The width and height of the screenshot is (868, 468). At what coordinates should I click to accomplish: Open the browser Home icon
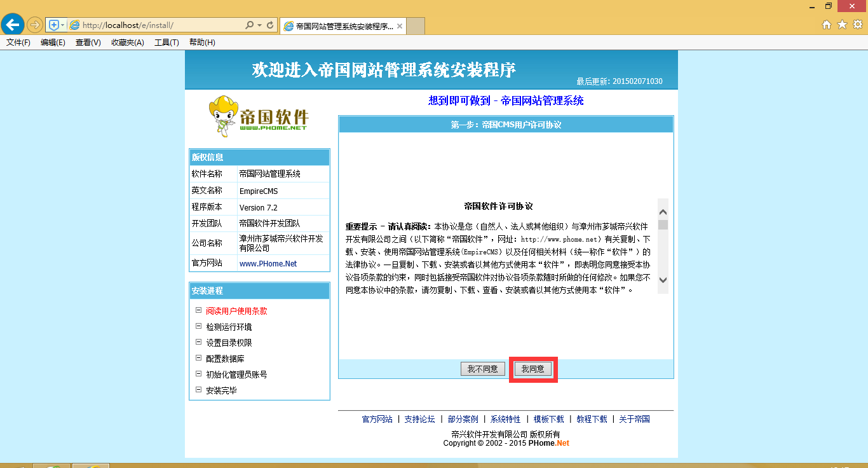pos(827,25)
